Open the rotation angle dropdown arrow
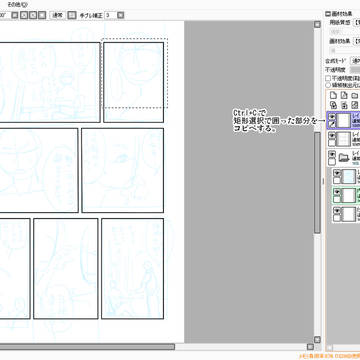The image size is (360, 360). (15, 15)
